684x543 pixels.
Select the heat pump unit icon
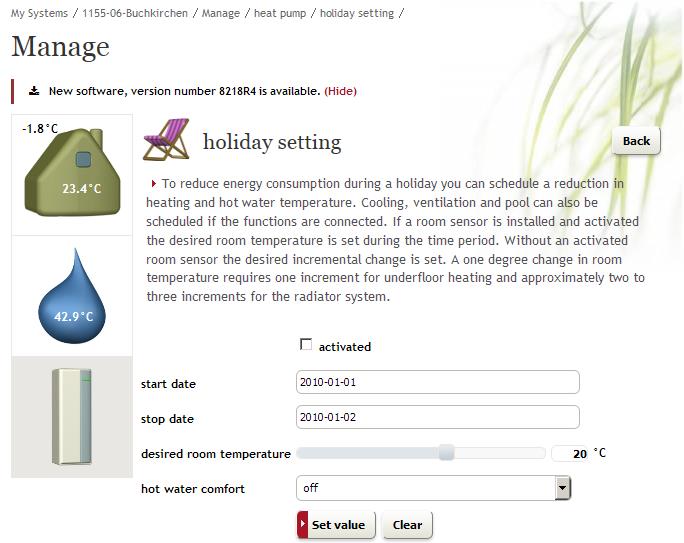coord(72,417)
